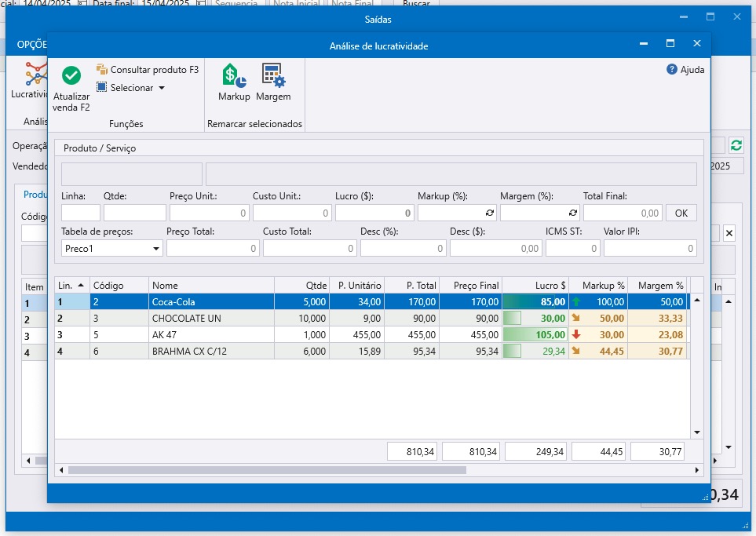Select the BRAHMA CX C/12 row
This screenshot has height=536, width=756.
click(x=372, y=351)
